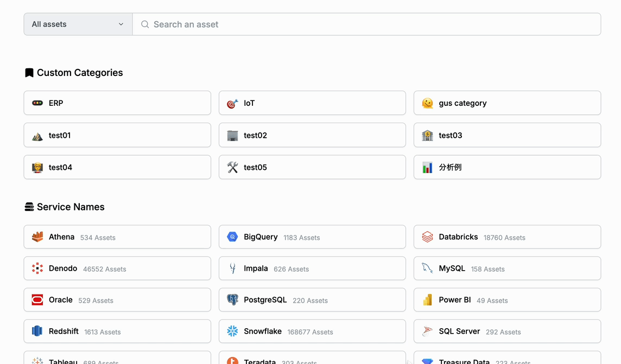Click the SQL Server logo icon

coord(427,331)
